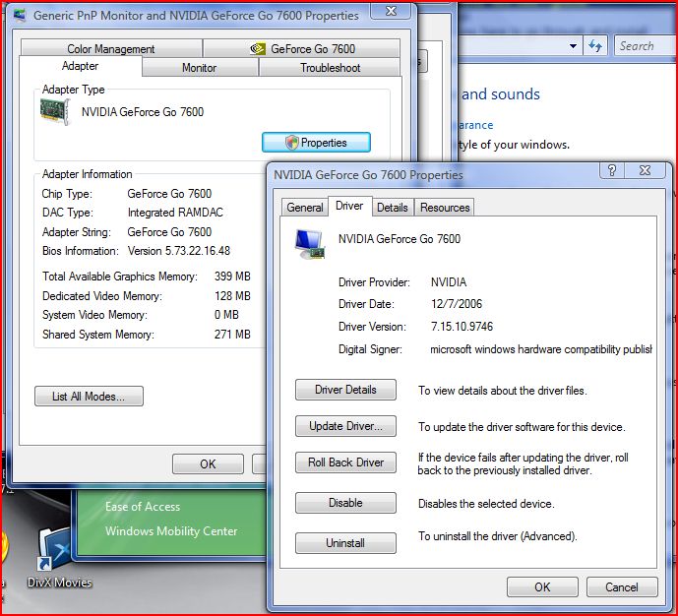Image resolution: width=678 pixels, height=616 pixels.
Task: Select the Driver tab
Action: [x=349, y=206]
